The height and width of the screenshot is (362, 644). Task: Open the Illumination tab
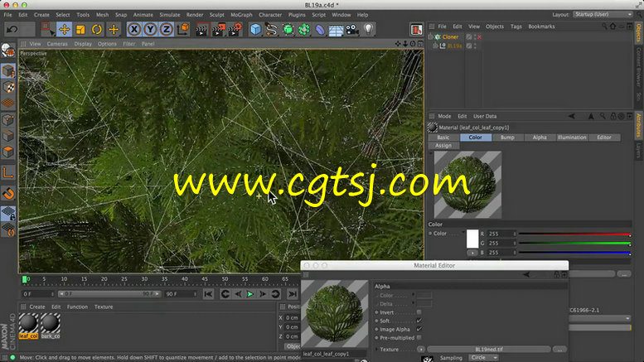pos(572,138)
